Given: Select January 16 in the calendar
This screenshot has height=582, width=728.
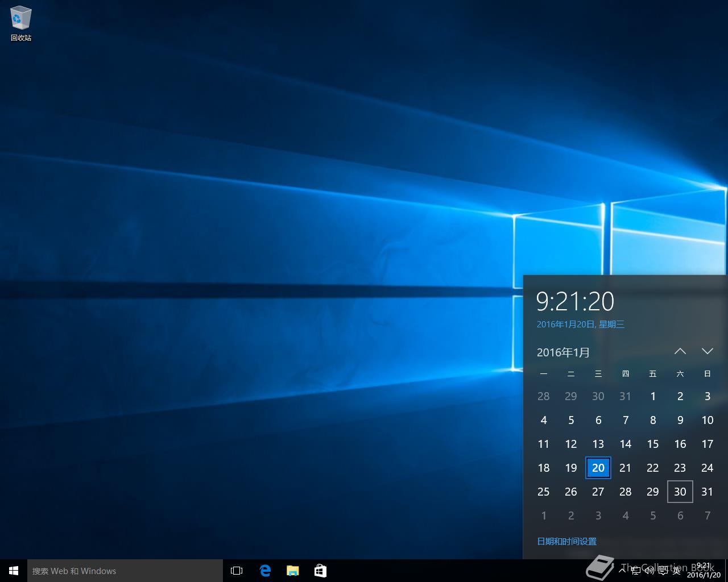Looking at the screenshot, I should [680, 444].
